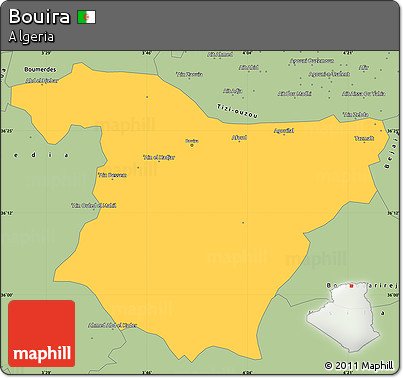
Task: Click the Algerian flag icon beside Bouira
Action: 87,17
